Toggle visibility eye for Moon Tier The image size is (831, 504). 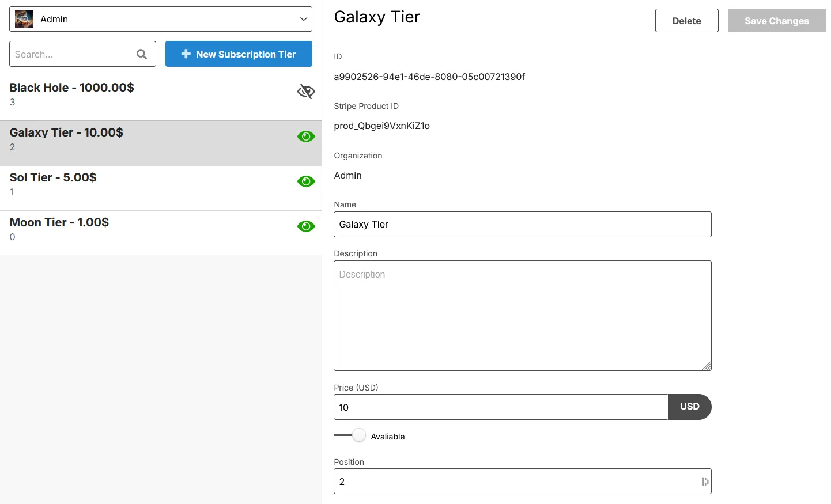click(x=306, y=226)
